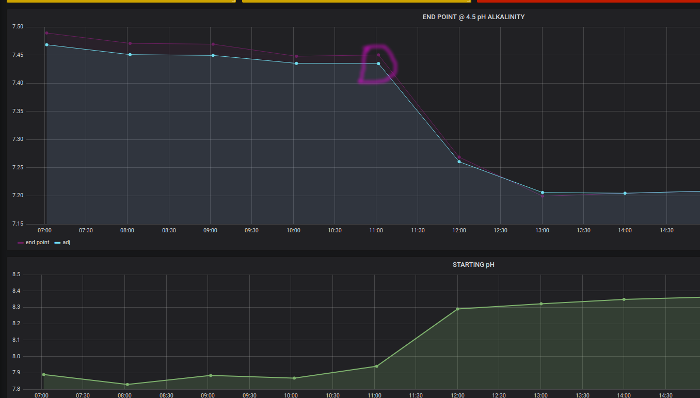The width and height of the screenshot is (700, 398).
Task: Click the 7.35 y-axis label
Action: coord(17,111)
